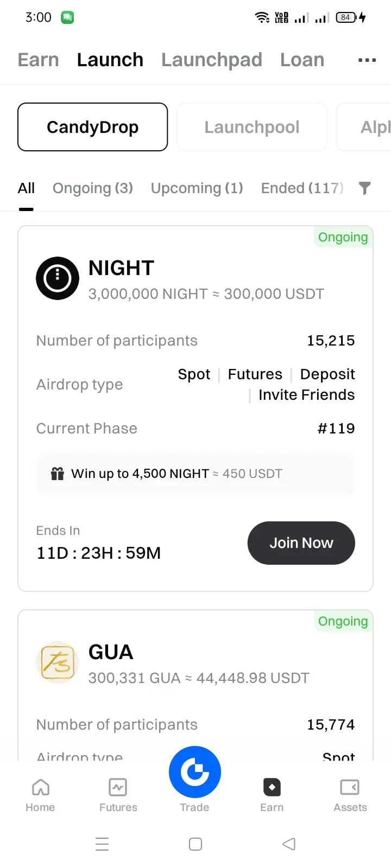Select the Launchpool category button
The height and width of the screenshot is (868, 391).
click(x=252, y=127)
